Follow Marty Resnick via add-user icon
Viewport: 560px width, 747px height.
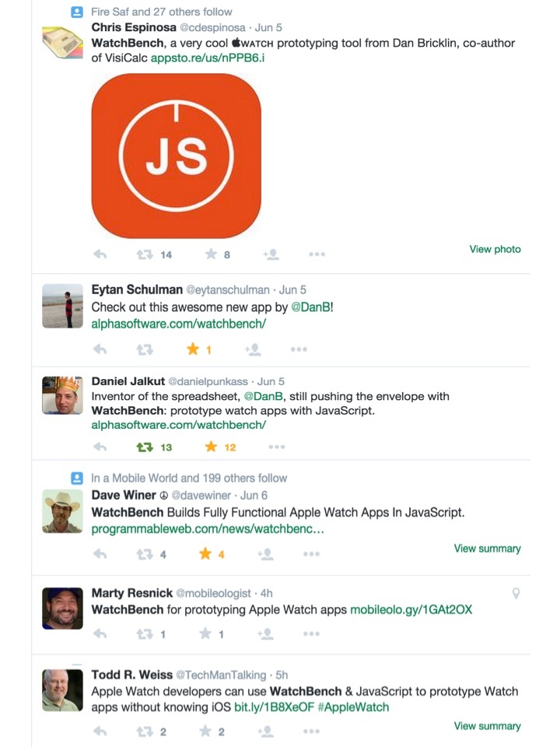pos(265,634)
